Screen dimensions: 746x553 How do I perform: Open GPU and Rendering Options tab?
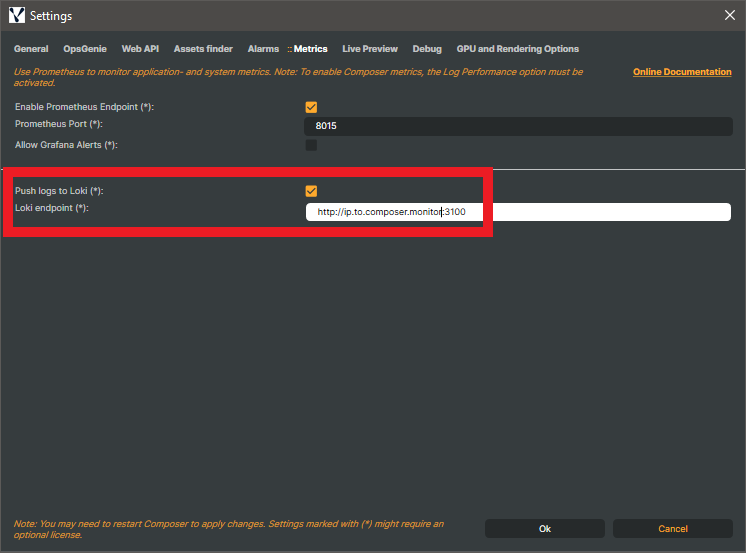[x=518, y=49]
